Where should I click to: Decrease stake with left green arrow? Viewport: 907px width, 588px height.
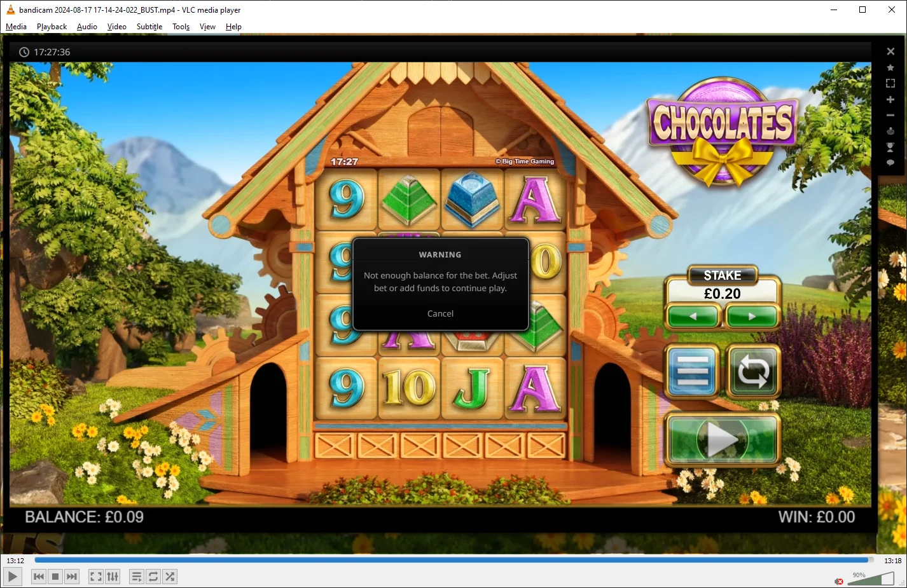(x=693, y=316)
